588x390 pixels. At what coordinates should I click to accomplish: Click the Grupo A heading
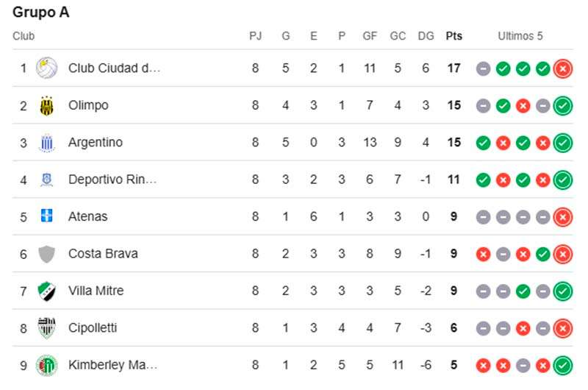pyautogui.click(x=41, y=12)
